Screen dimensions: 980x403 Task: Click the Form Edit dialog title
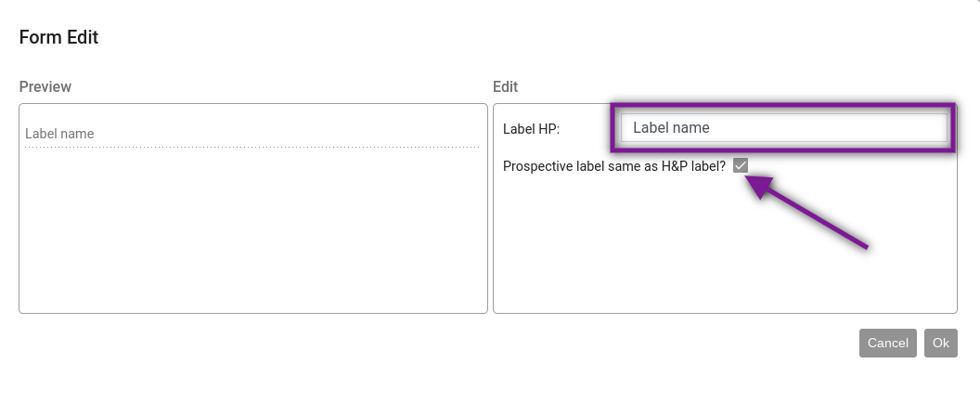click(58, 37)
